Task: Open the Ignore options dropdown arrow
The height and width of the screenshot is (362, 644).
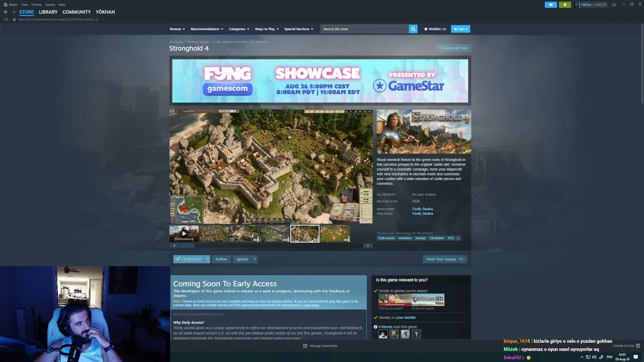Action: [255, 259]
